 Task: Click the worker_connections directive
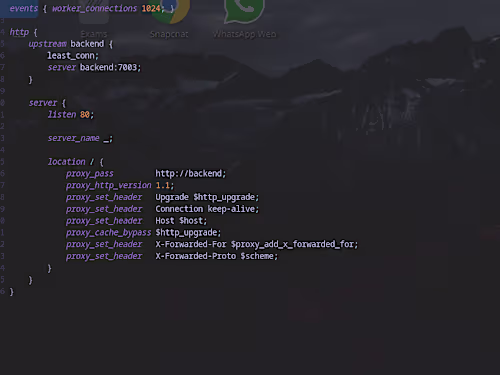coord(94,9)
